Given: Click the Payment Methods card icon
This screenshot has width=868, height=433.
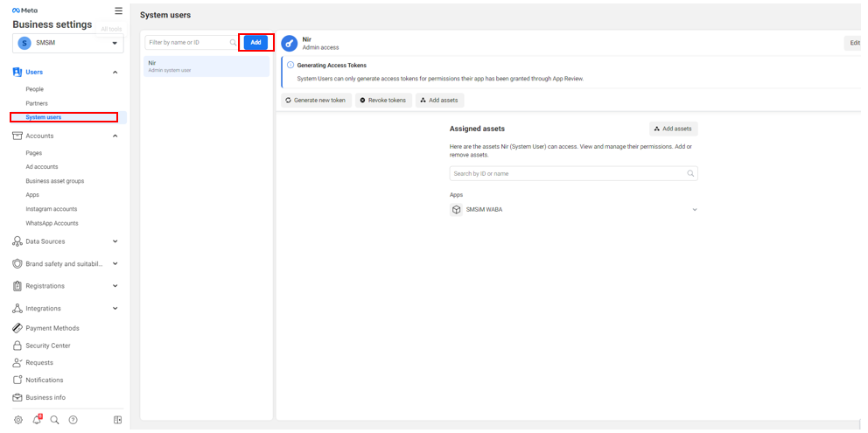Looking at the screenshot, I should click(17, 328).
